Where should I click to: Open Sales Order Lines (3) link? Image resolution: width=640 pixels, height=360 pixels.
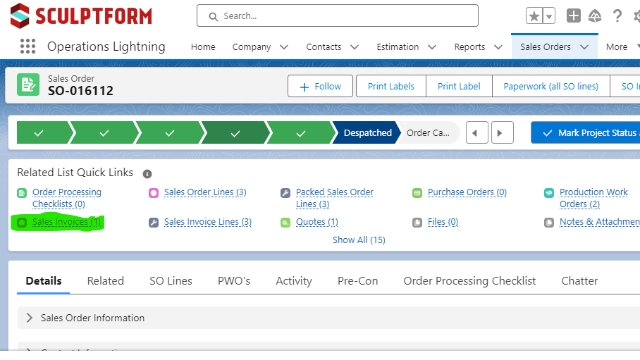coord(205,192)
